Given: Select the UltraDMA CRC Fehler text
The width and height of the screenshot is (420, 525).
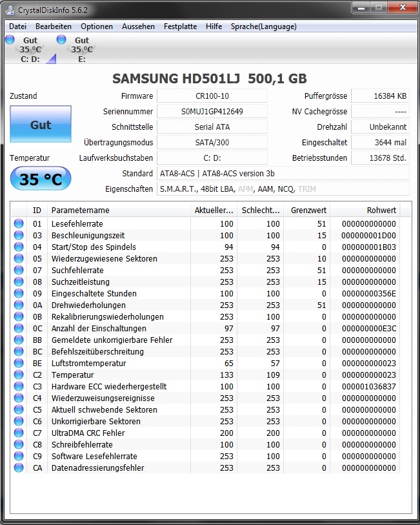Looking at the screenshot, I should pos(88,433).
